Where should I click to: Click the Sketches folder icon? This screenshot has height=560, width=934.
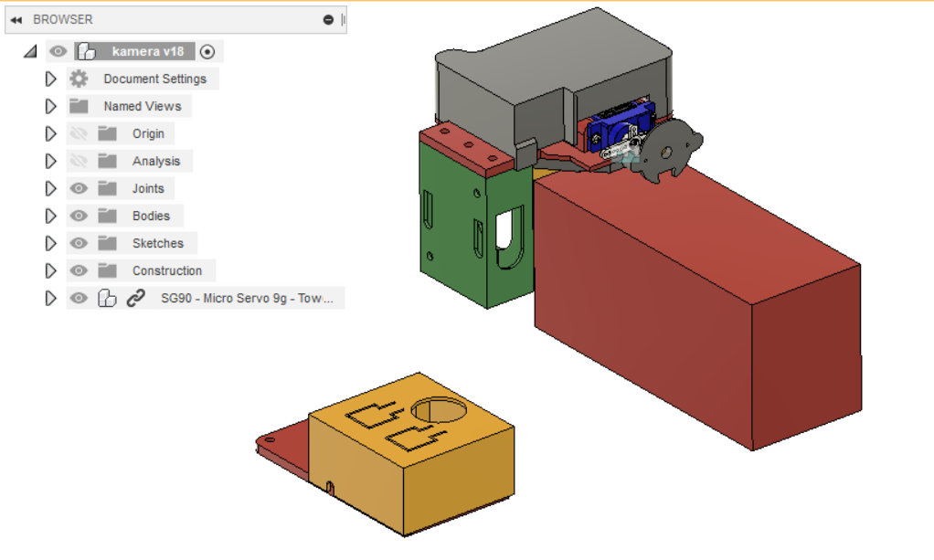click(107, 243)
